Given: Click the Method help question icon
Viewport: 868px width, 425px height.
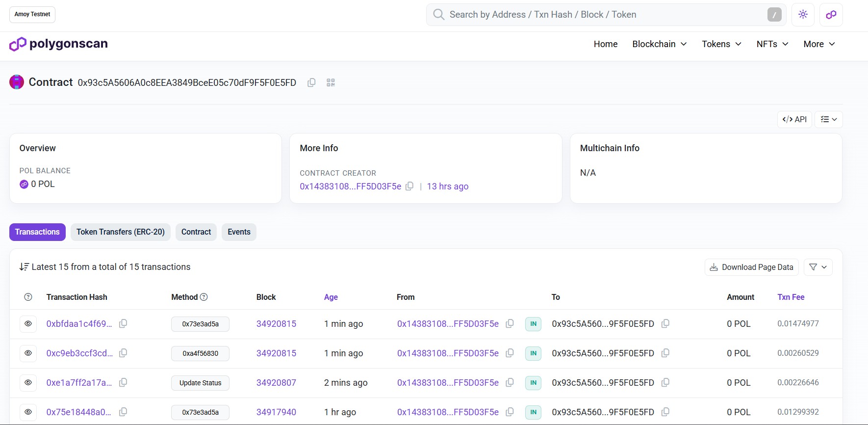Looking at the screenshot, I should (x=204, y=297).
